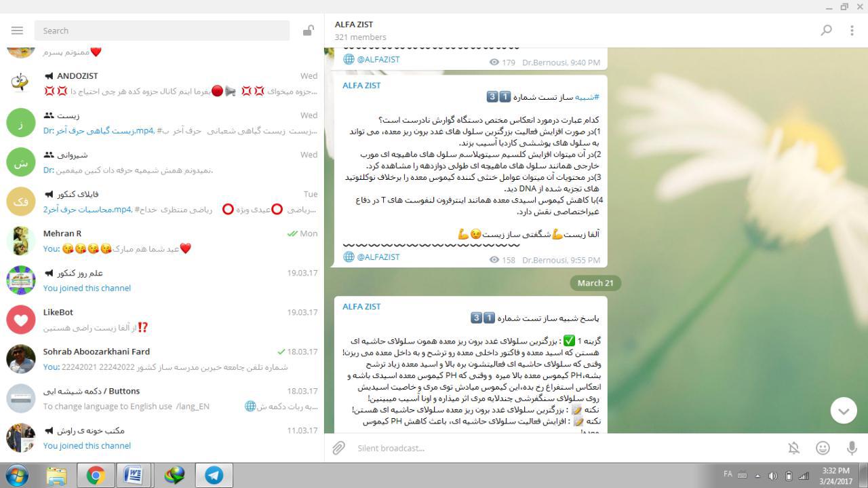868x488 pixels.
Task: Click the 'To change language to English' preview text
Action: coord(126,406)
